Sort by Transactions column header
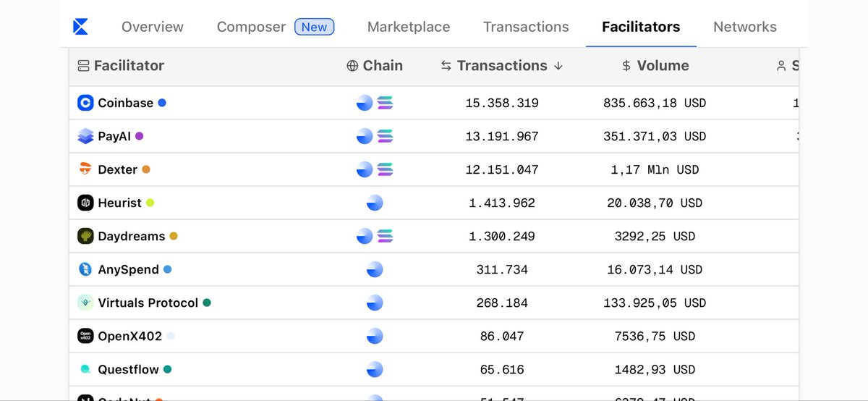Viewport: 868px width, 401px height. click(502, 66)
